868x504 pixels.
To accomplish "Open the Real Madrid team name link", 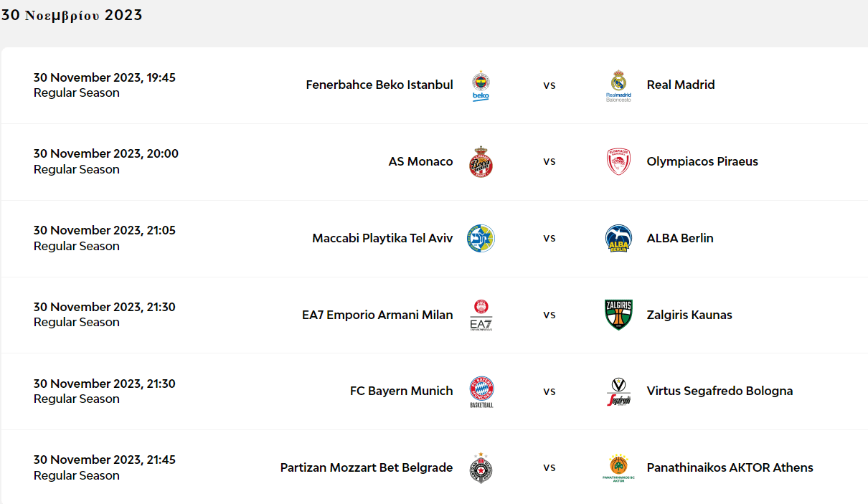I will tap(681, 85).
